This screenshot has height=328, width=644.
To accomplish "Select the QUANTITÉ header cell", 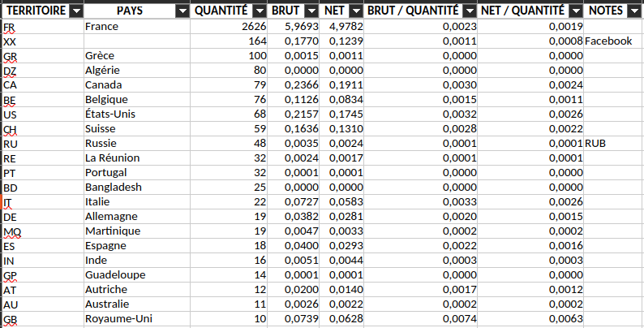I will [229, 11].
